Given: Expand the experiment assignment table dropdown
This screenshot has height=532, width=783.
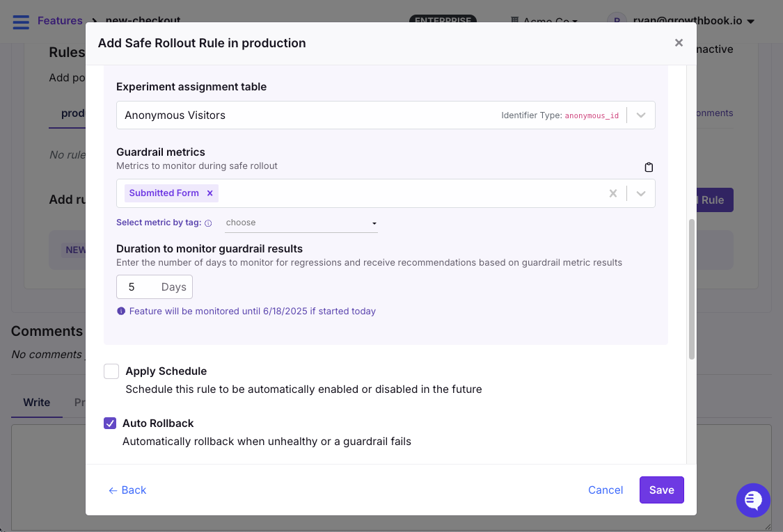Looking at the screenshot, I should pyautogui.click(x=640, y=115).
